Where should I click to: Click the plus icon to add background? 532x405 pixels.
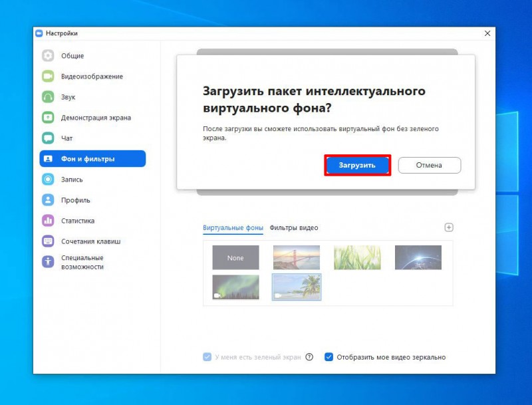pos(448,227)
